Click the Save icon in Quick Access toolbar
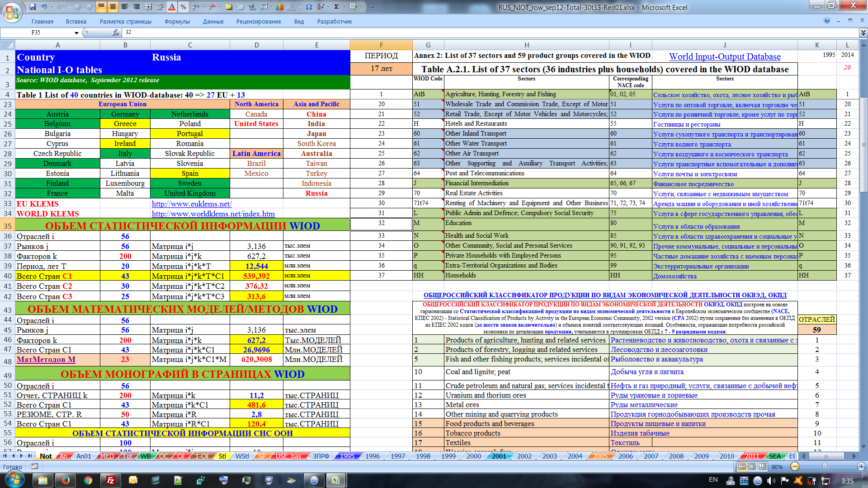This screenshot has height=488, width=868. pos(33,7)
